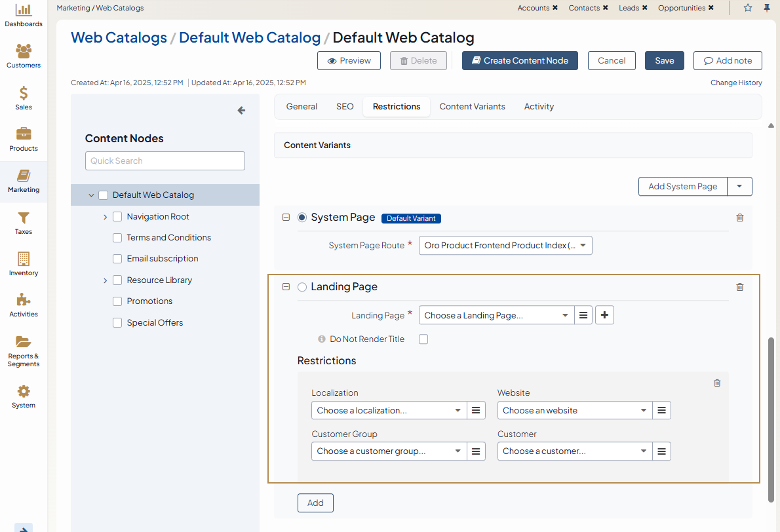Switch to the Content Variants tab

[472, 107]
